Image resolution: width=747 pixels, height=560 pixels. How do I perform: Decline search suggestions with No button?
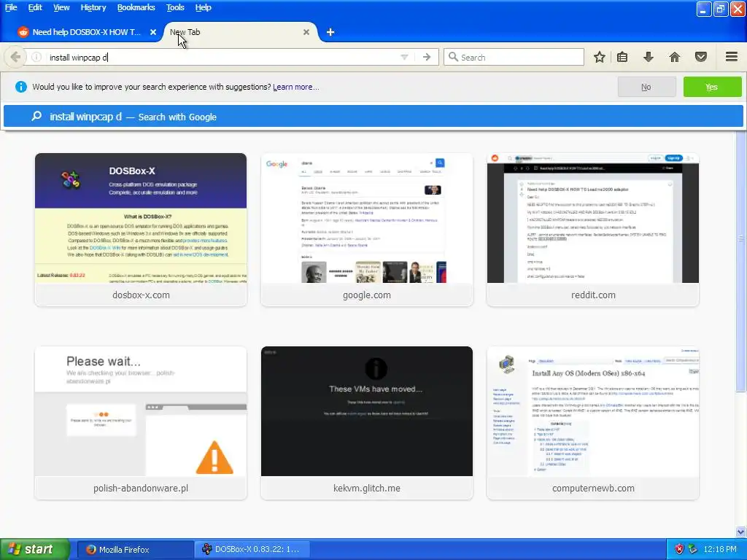coord(646,87)
